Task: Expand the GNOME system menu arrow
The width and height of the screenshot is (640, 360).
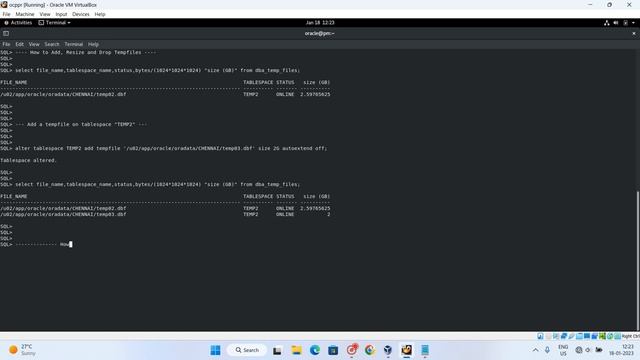Action: tap(633, 23)
